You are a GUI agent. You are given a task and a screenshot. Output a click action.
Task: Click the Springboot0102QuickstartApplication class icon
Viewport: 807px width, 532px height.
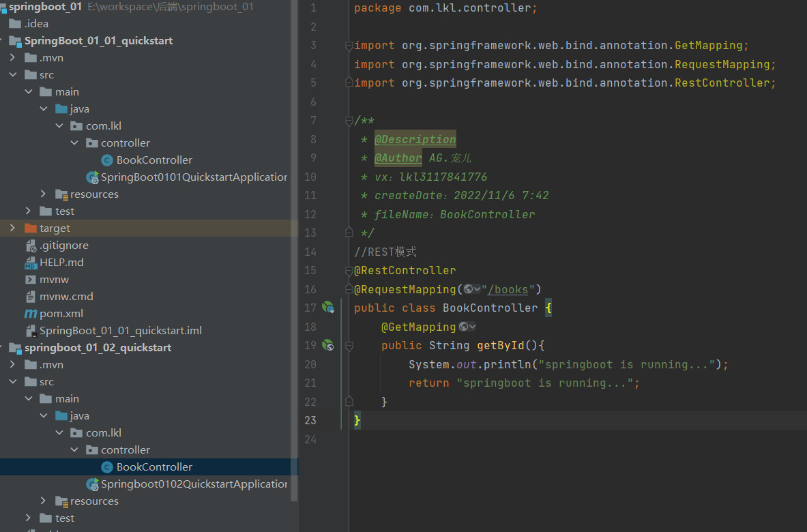tap(93, 484)
